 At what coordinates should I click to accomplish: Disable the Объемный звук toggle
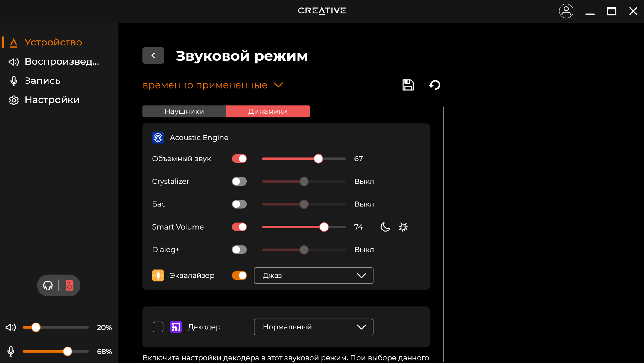(239, 159)
